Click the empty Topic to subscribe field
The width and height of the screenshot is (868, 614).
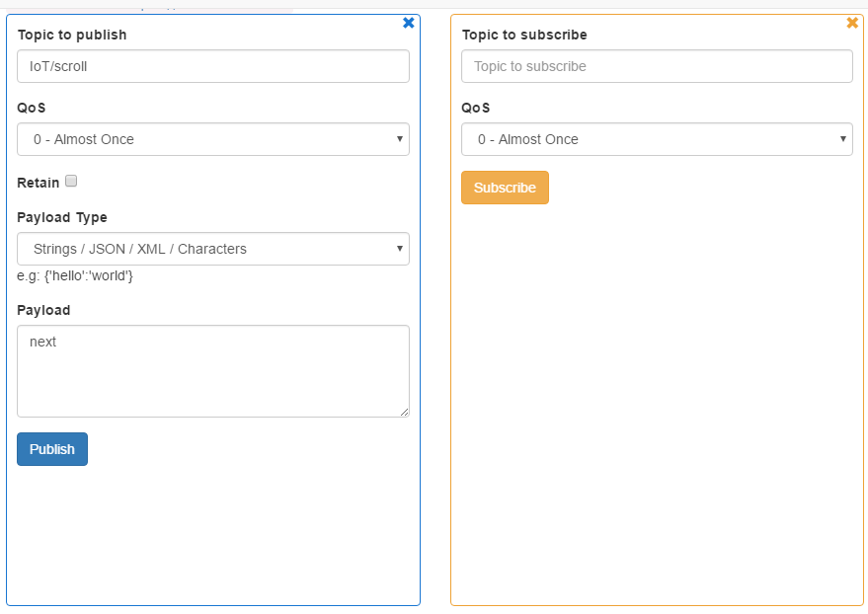pos(657,66)
